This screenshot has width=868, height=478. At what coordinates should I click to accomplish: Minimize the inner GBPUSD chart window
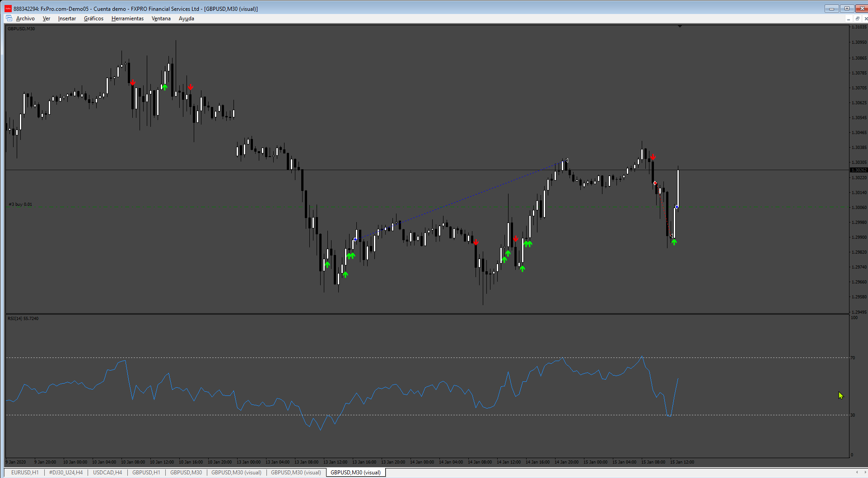pos(849,19)
